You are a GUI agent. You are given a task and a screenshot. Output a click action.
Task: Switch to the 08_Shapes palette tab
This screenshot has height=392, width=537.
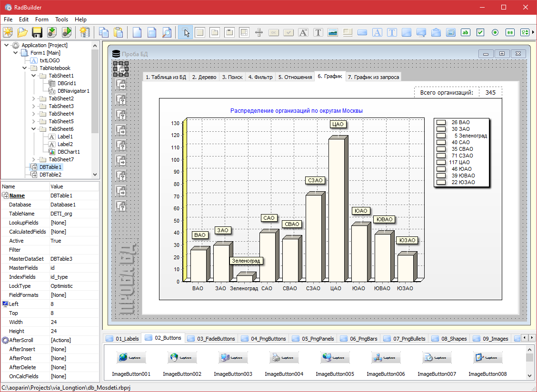coord(449,339)
